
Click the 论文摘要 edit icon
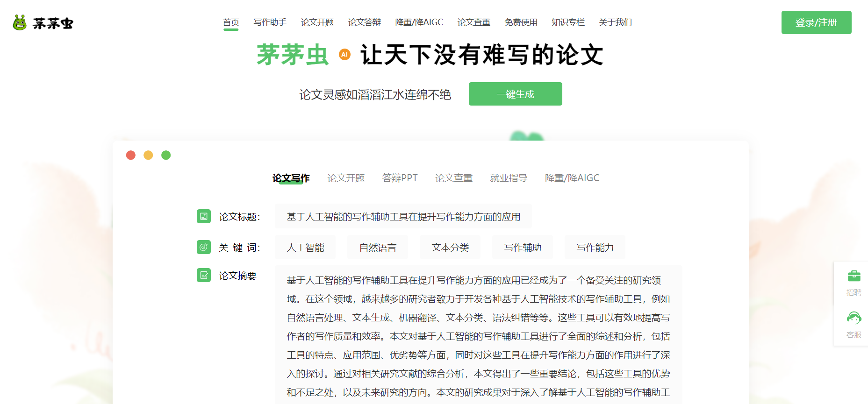[x=204, y=276]
